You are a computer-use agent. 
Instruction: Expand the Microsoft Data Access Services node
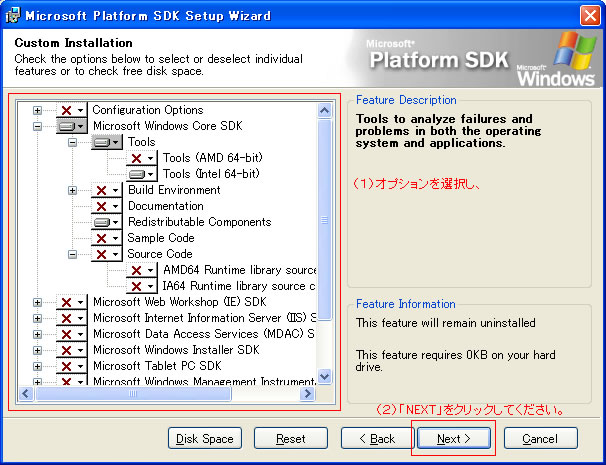click(37, 334)
